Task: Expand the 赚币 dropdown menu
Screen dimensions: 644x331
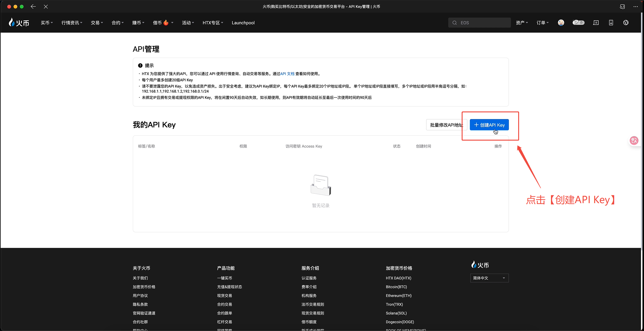Action: click(138, 23)
